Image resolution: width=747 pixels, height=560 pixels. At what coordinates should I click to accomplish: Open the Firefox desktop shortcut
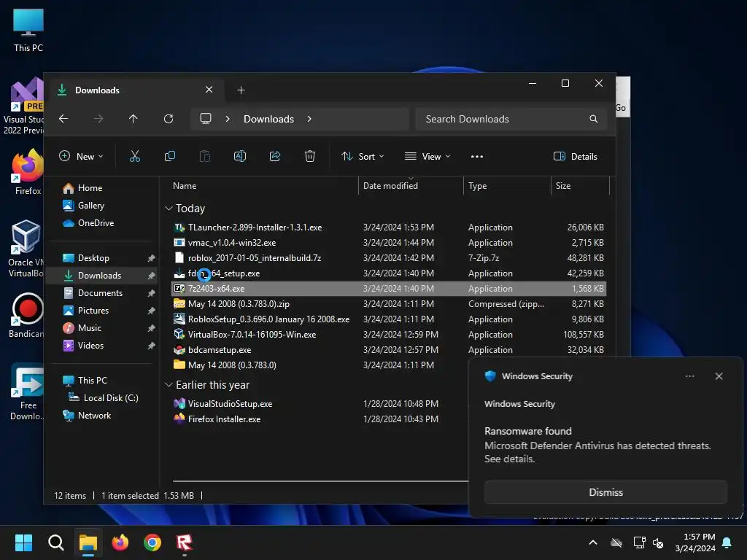click(x=28, y=171)
